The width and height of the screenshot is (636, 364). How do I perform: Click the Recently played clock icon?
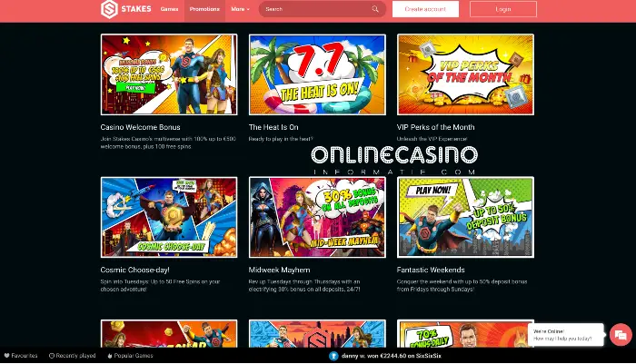52,356
